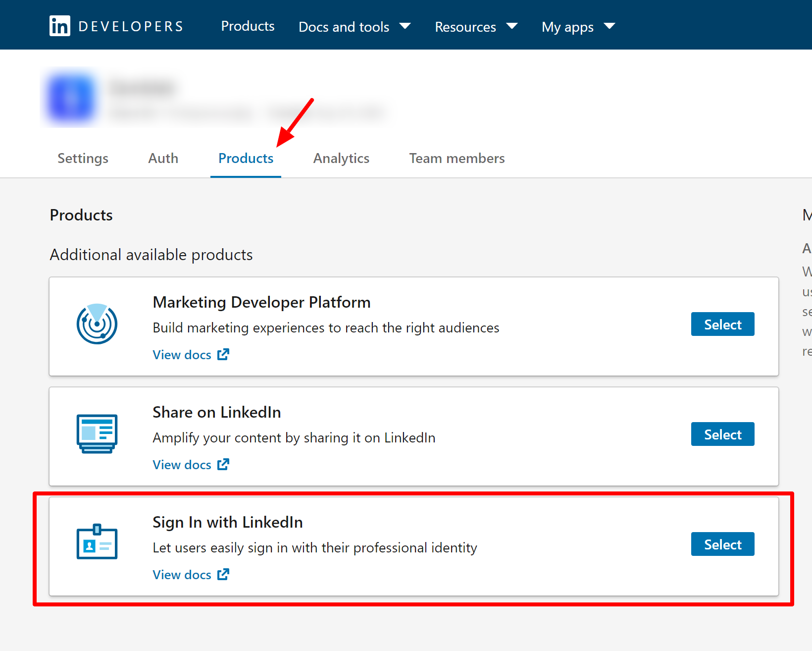The width and height of the screenshot is (812, 651).
Task: Open View docs for Sign In with LinkedIn
Action: point(191,575)
